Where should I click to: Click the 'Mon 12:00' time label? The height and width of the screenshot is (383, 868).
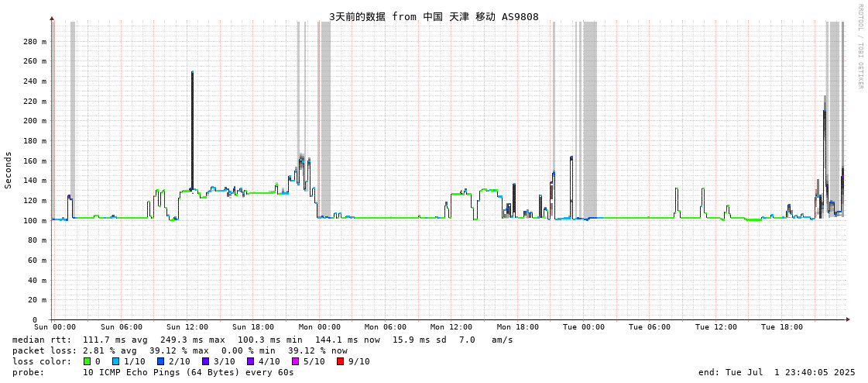coord(451,327)
